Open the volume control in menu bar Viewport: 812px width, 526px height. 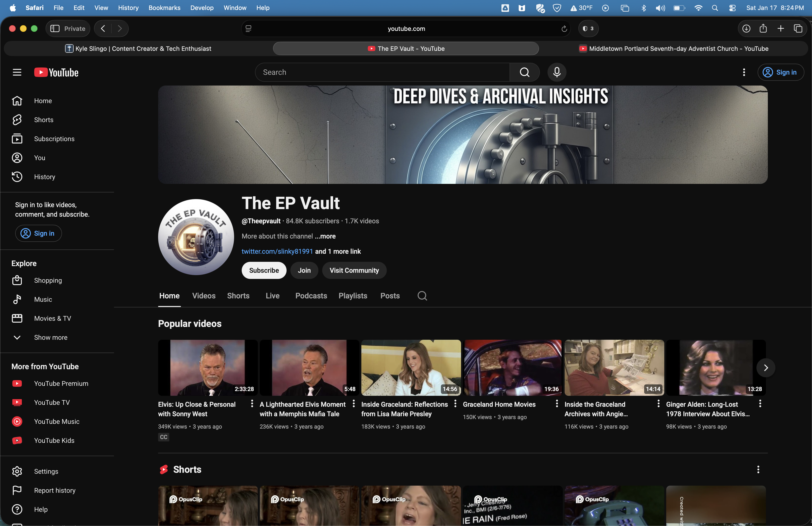tap(660, 8)
